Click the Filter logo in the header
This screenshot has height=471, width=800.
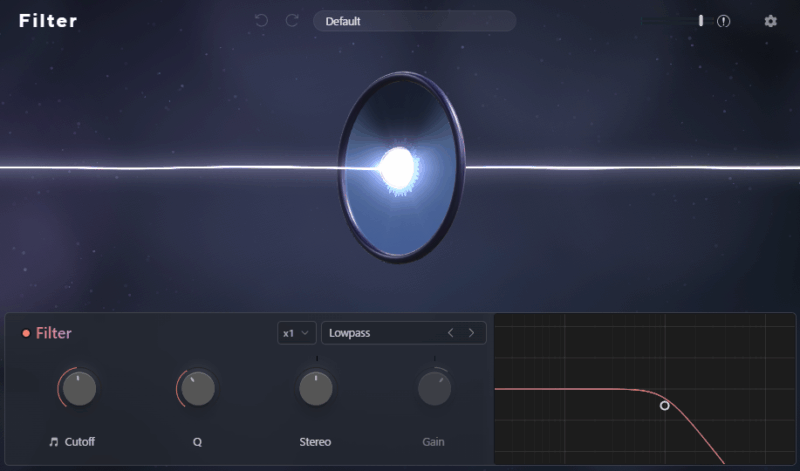click(x=48, y=21)
